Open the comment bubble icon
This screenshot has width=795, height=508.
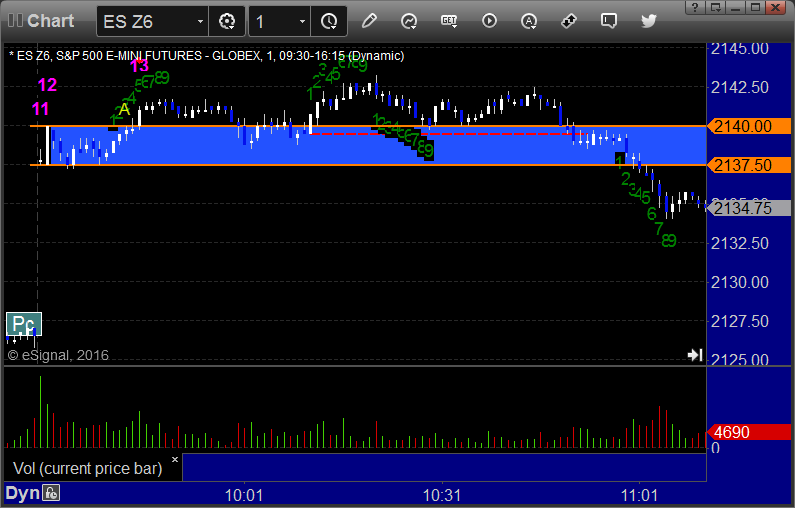pos(608,21)
